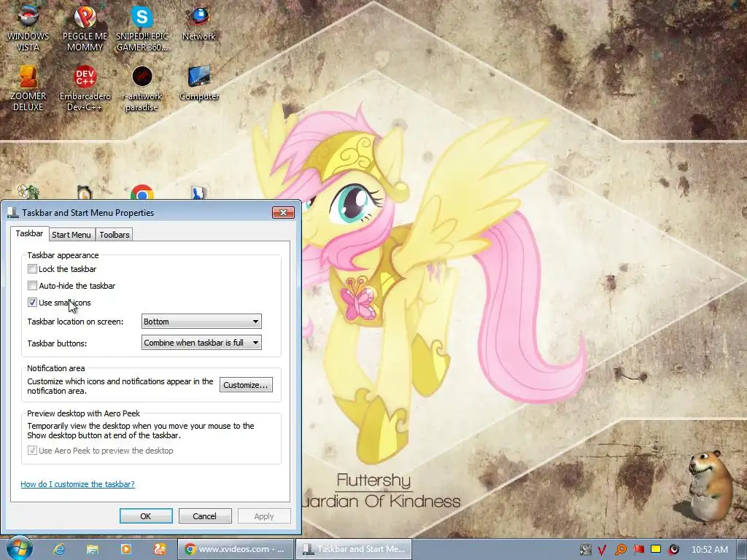Click the Customize... notification area button
Screen dimensions: 747x560
(246, 385)
